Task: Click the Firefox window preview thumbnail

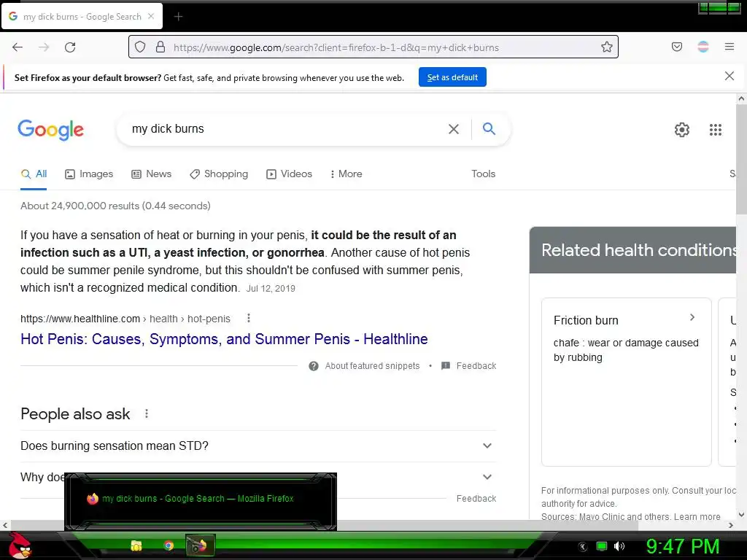Action: click(x=201, y=502)
